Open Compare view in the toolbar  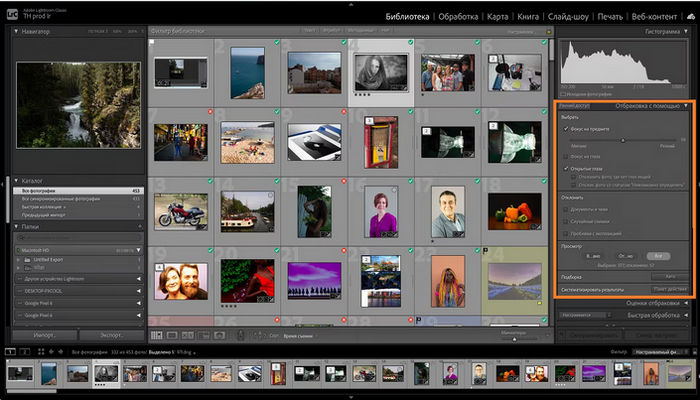[186, 335]
